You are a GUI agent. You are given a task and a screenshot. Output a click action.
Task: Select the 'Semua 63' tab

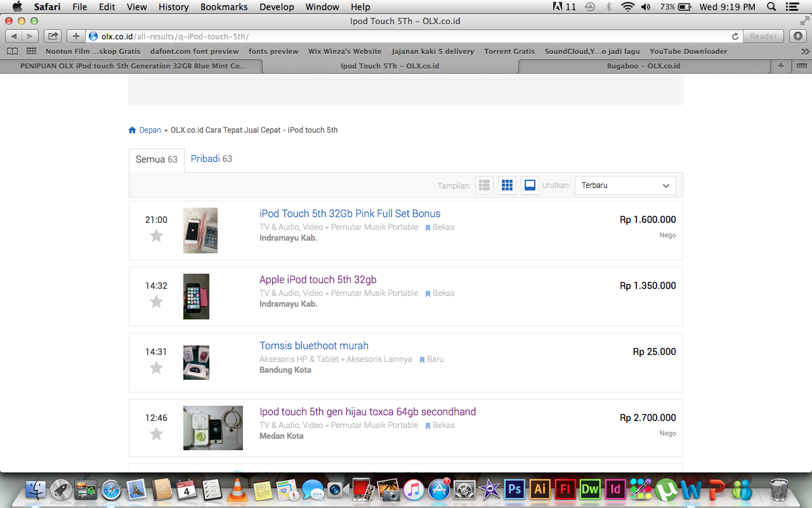coord(157,159)
